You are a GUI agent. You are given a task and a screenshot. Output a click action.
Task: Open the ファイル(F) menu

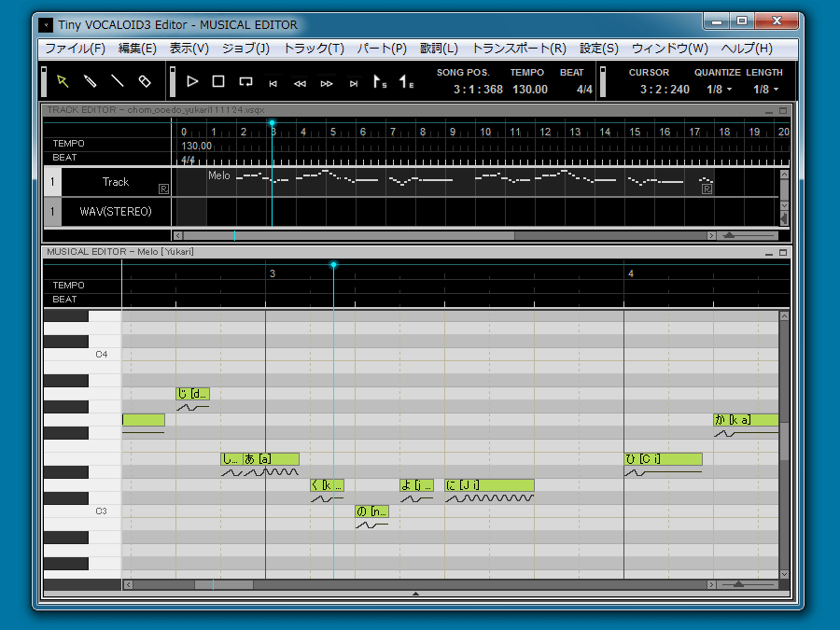click(75, 49)
